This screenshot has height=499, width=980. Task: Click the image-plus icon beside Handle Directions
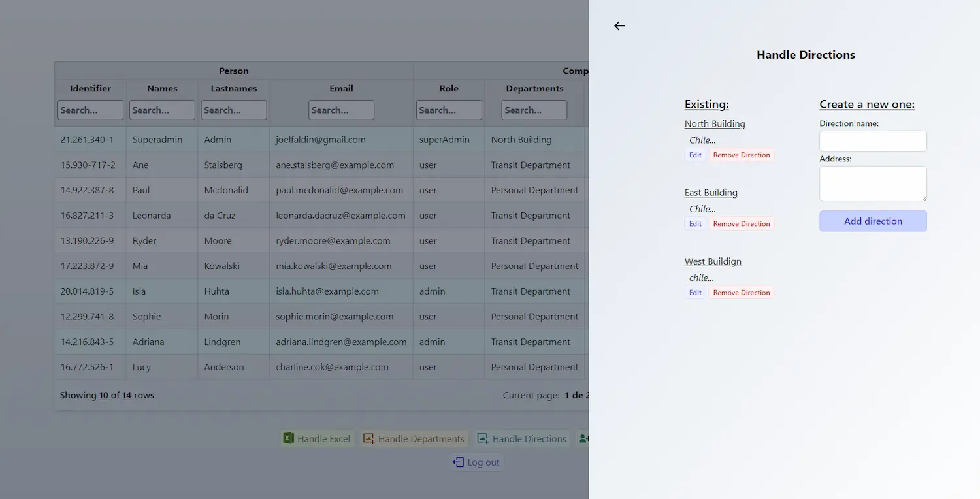point(483,438)
